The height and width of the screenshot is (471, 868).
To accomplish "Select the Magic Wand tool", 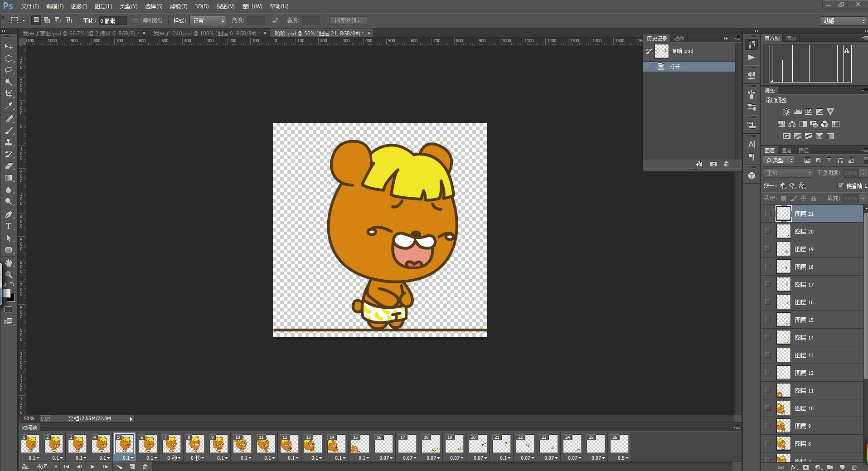I will (9, 82).
